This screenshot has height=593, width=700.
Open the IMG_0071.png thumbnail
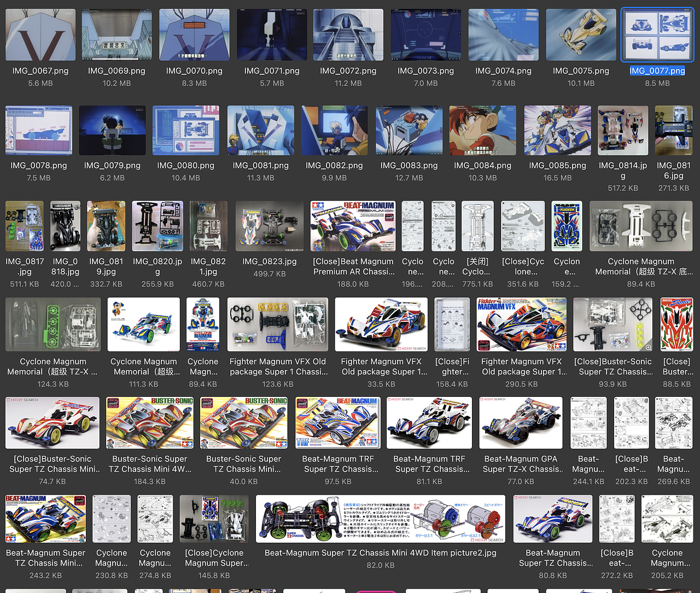[272, 34]
